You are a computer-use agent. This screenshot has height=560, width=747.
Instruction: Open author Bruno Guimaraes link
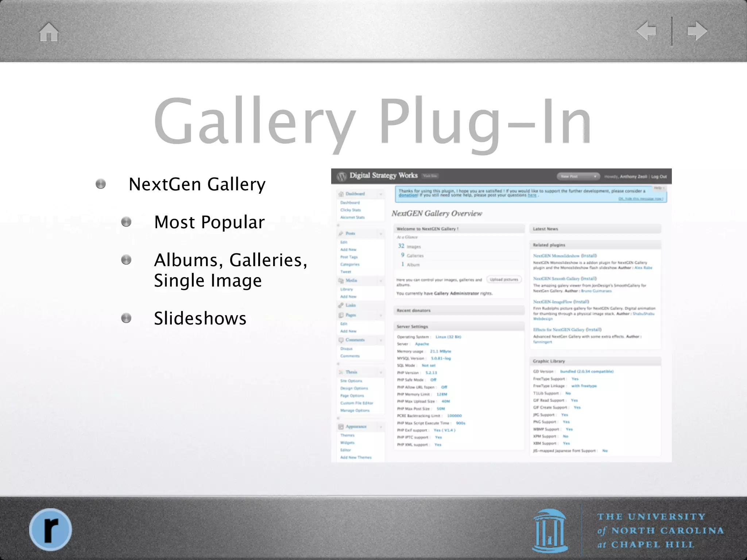[596, 291]
